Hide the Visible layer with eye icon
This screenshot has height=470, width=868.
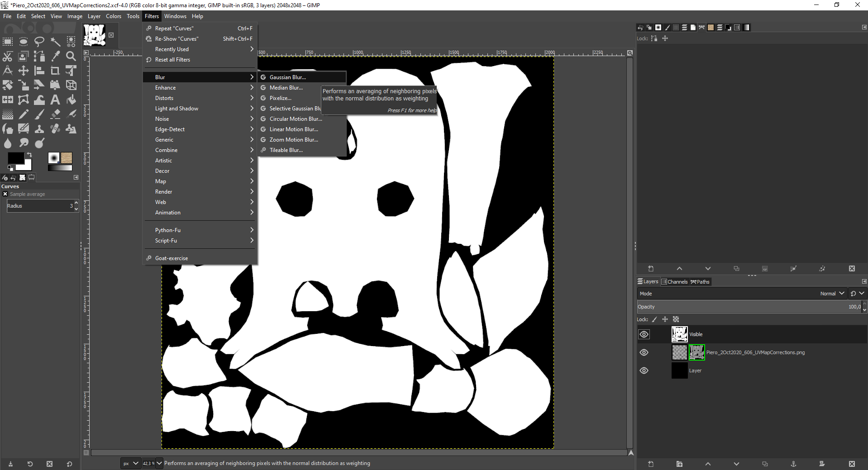(x=644, y=334)
